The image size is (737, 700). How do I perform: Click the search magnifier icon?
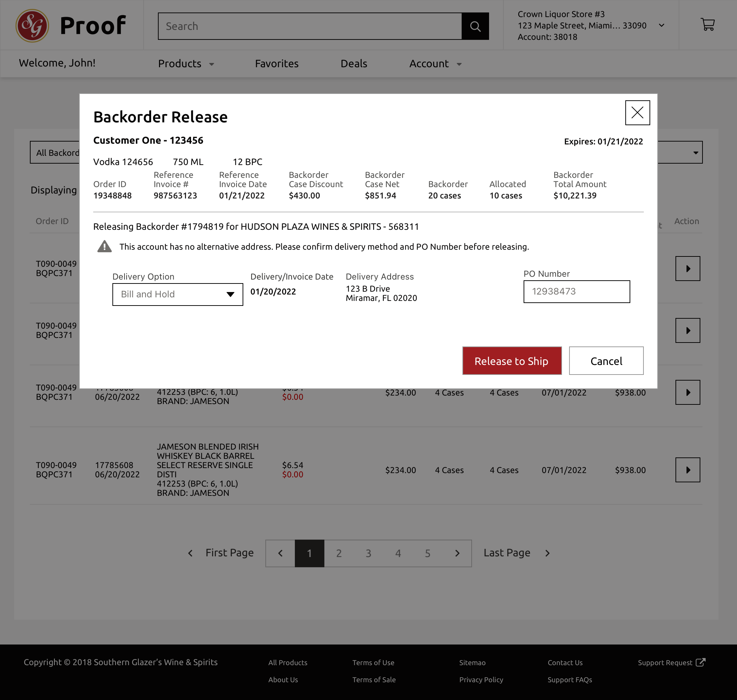(x=475, y=26)
